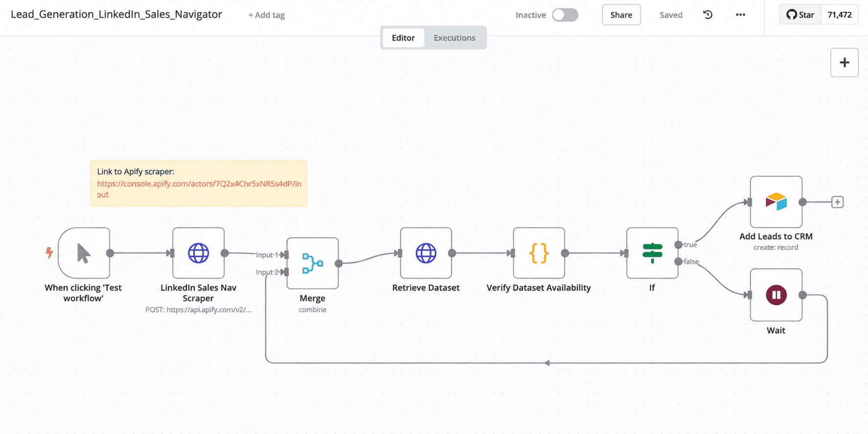Click the Saved status text
The image size is (868, 434).
point(670,15)
